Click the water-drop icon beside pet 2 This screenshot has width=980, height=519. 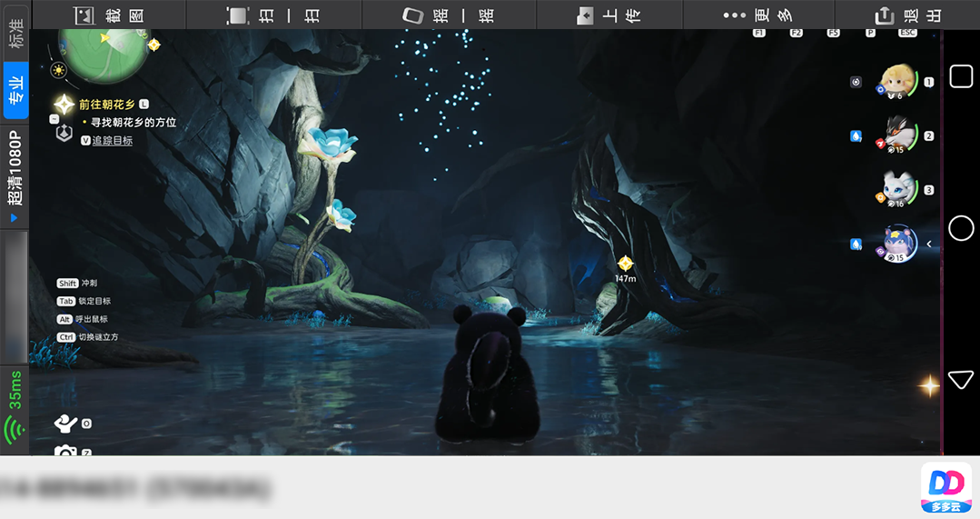tap(856, 135)
